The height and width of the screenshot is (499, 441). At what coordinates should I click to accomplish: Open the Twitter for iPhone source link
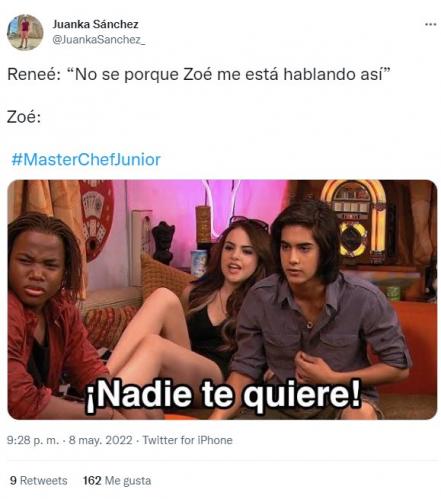pos(187,440)
